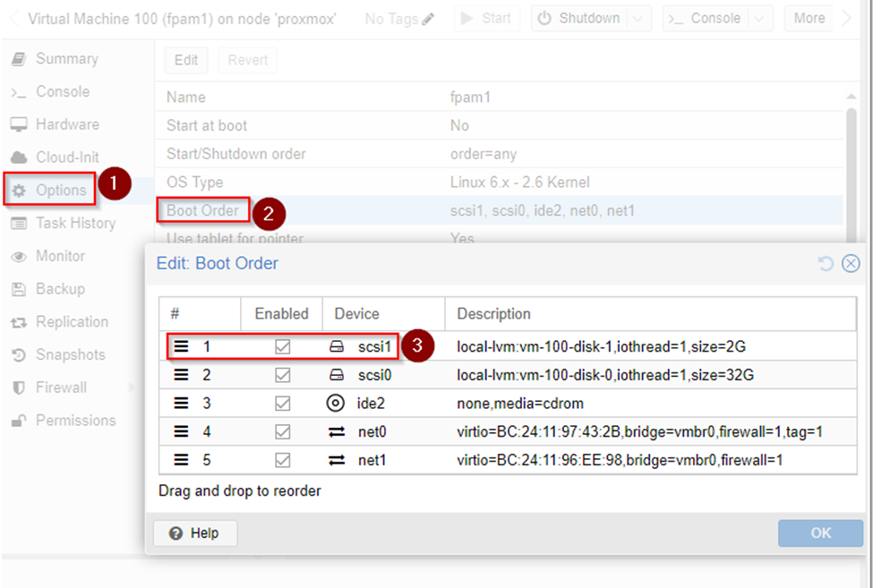The width and height of the screenshot is (873, 588).
Task: Select the Options gear icon in sidebar
Action: 21,190
